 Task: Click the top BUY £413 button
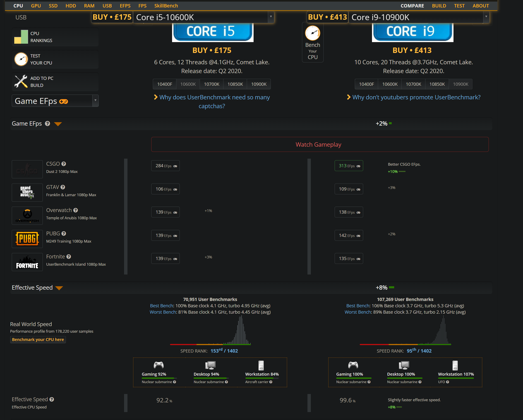click(327, 17)
